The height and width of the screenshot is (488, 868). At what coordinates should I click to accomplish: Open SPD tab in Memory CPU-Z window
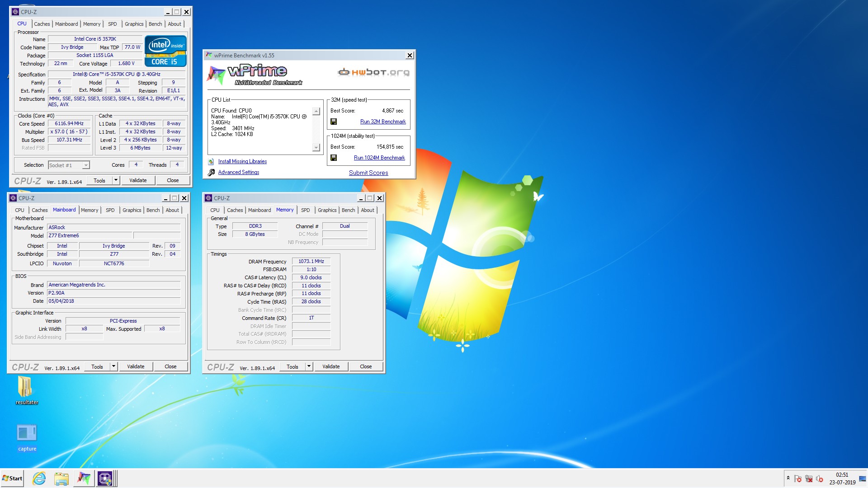click(x=306, y=210)
